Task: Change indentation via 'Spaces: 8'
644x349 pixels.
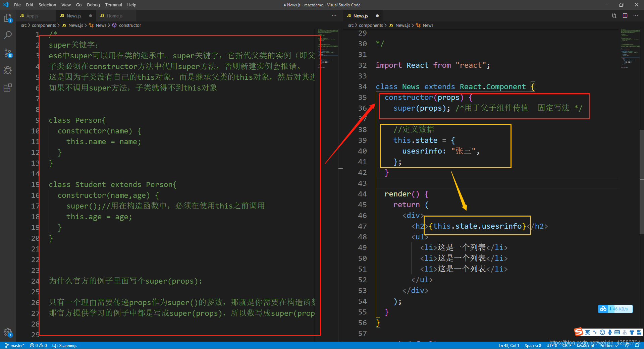Action: [x=533, y=345]
